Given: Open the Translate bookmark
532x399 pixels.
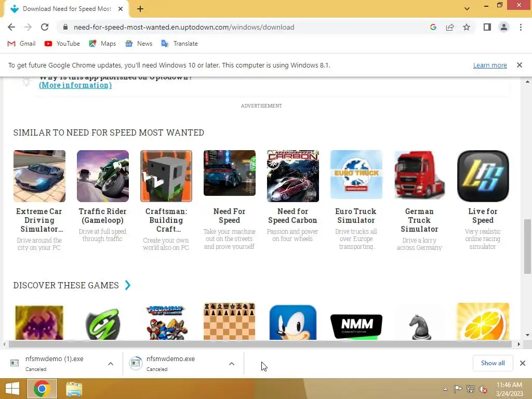Looking at the screenshot, I should tap(179, 44).
